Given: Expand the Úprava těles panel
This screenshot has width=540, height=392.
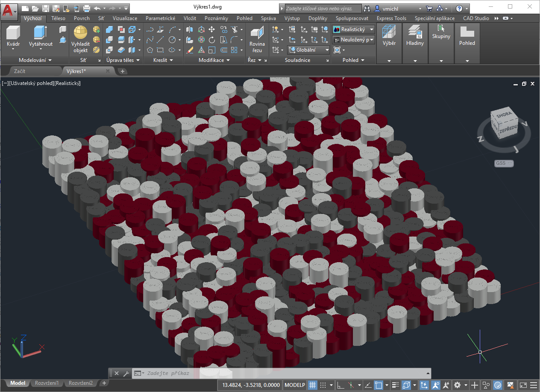Looking at the screenshot, I should pos(123,60).
